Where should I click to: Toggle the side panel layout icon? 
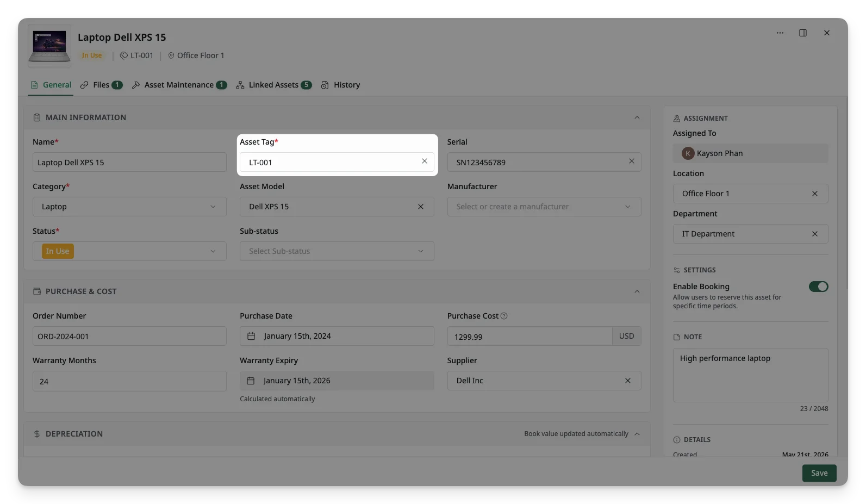coord(802,33)
